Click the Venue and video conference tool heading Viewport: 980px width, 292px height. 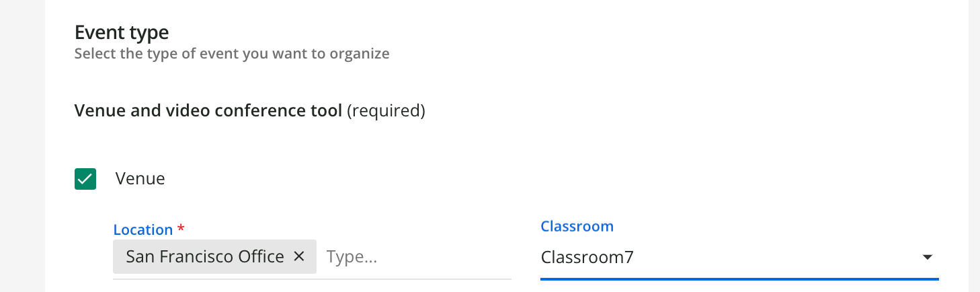[x=208, y=110]
